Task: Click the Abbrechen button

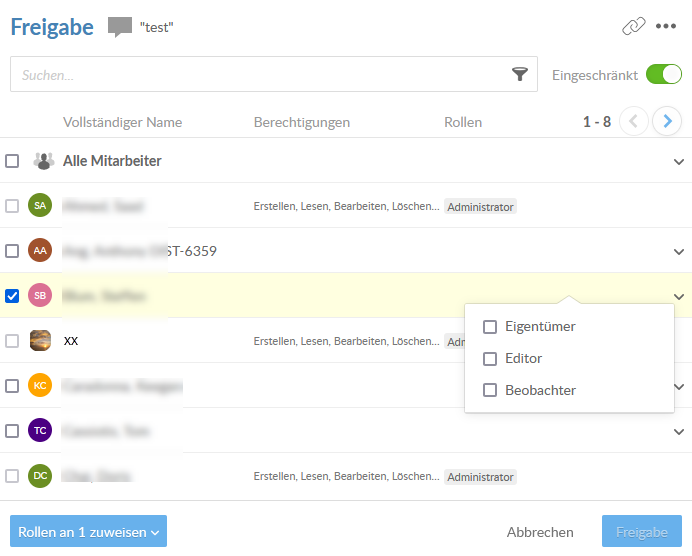Action: pos(540,532)
